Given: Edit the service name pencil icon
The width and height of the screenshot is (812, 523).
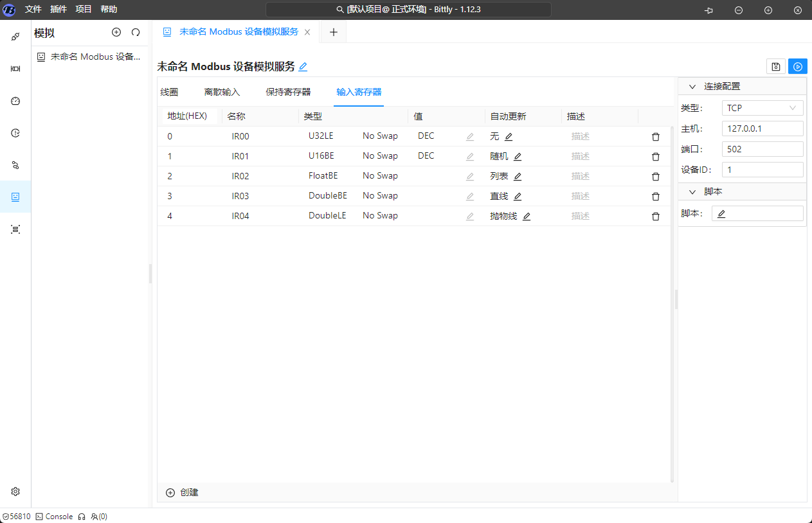Looking at the screenshot, I should (x=303, y=66).
